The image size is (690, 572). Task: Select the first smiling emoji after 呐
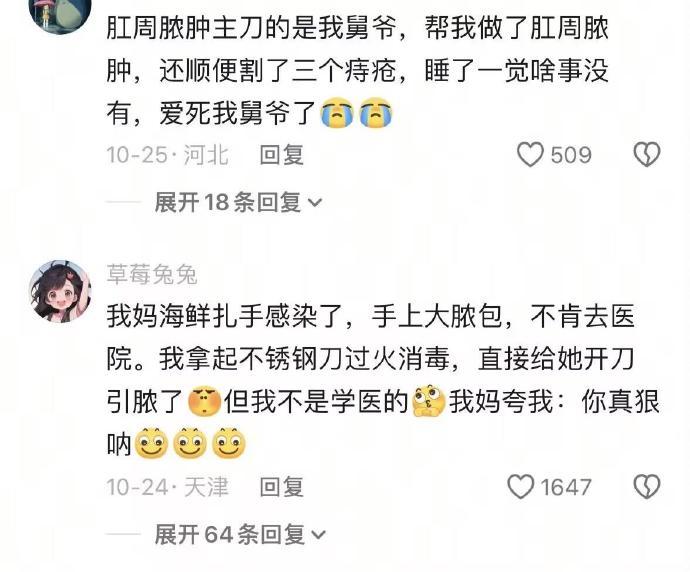click(151, 443)
